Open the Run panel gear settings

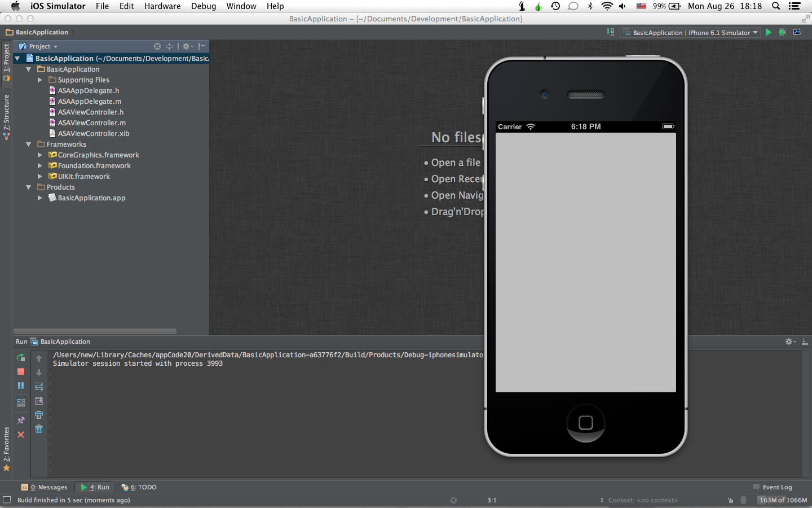(791, 341)
